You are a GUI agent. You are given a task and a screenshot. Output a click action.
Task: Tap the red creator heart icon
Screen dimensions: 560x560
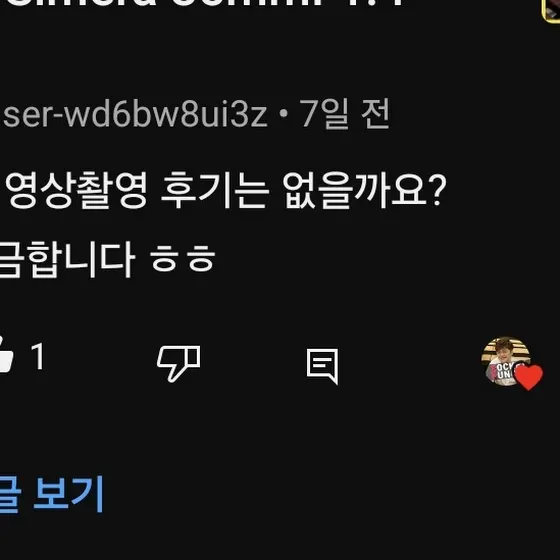pyautogui.click(x=529, y=377)
